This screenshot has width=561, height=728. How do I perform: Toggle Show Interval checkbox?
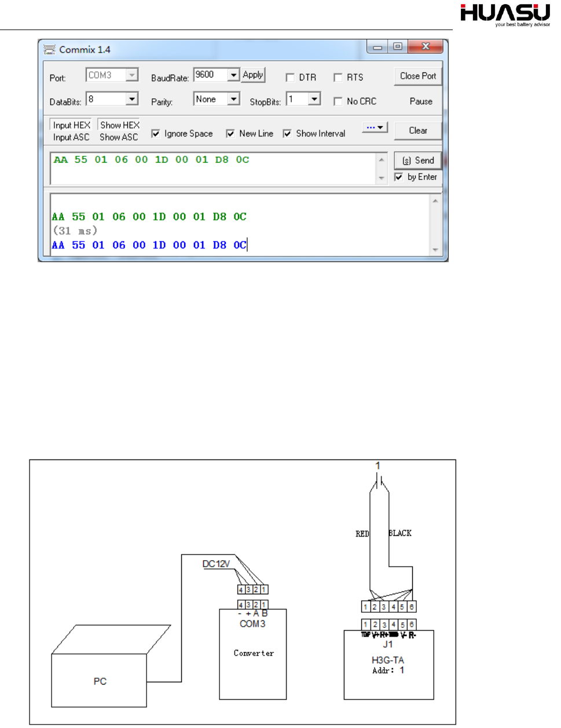[x=287, y=134]
